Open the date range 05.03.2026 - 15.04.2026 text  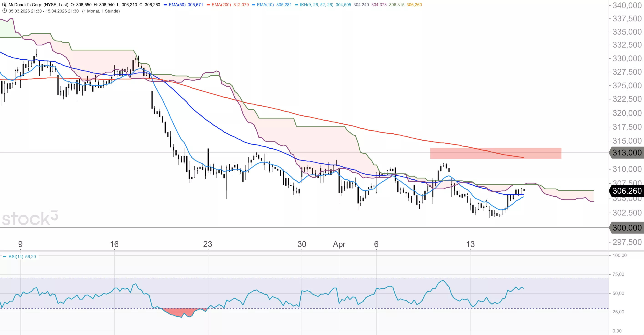[x=43, y=11]
